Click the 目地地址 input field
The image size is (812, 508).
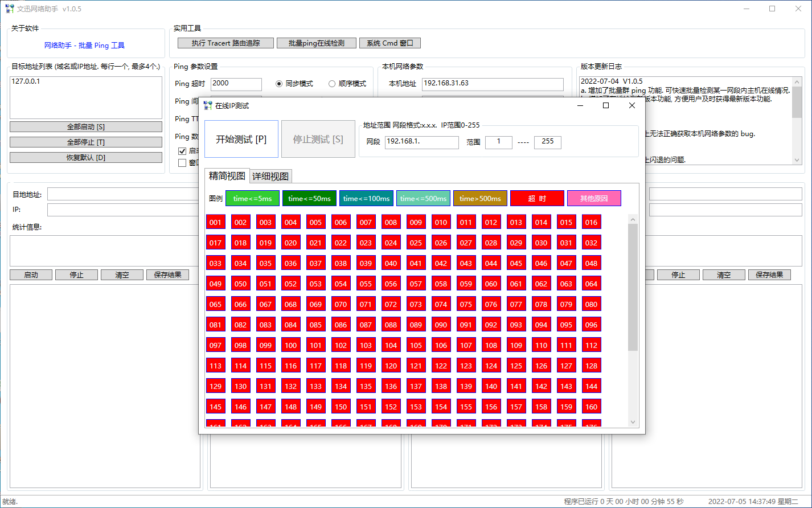click(122, 195)
